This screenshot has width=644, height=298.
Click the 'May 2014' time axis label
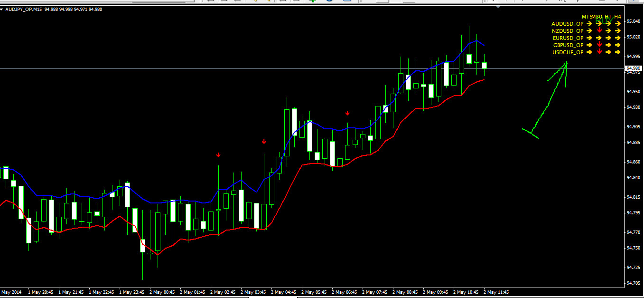(x=11, y=292)
